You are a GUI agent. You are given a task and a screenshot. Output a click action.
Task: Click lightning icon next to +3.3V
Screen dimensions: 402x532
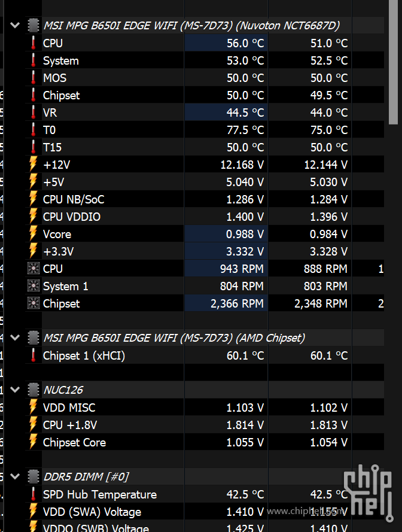click(x=33, y=251)
